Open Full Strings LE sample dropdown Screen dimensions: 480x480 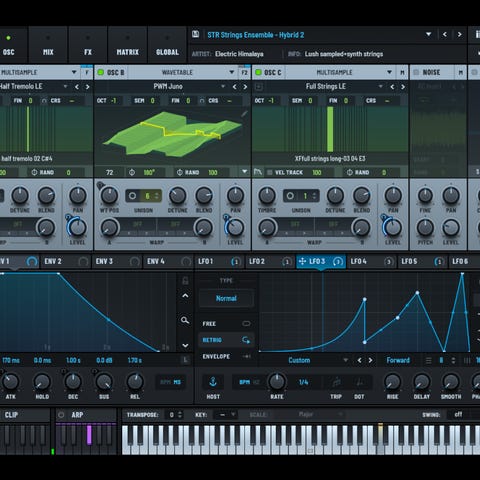pos(380,87)
